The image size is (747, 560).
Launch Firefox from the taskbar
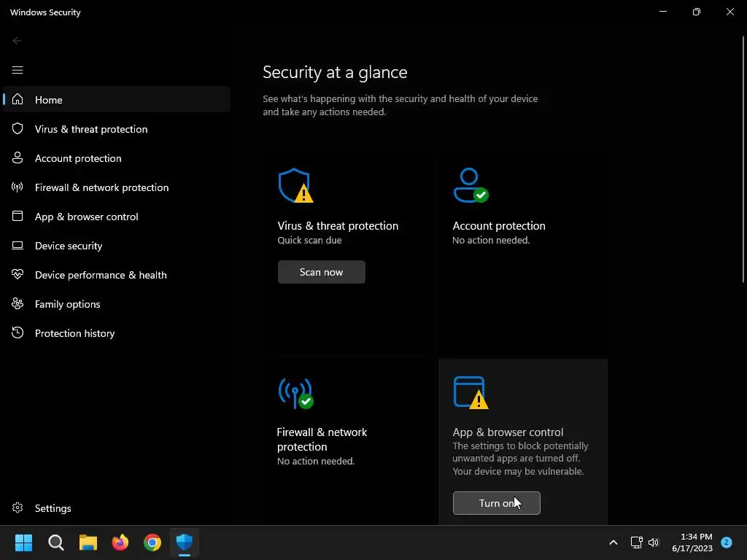point(120,542)
